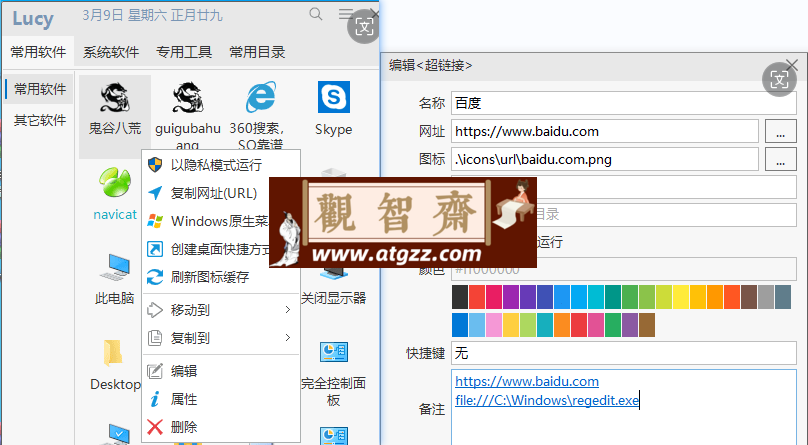Viewport: 808px width, 445px height.
Task: Click the 关闭显示器 monitor icon
Action: pyautogui.click(x=334, y=273)
